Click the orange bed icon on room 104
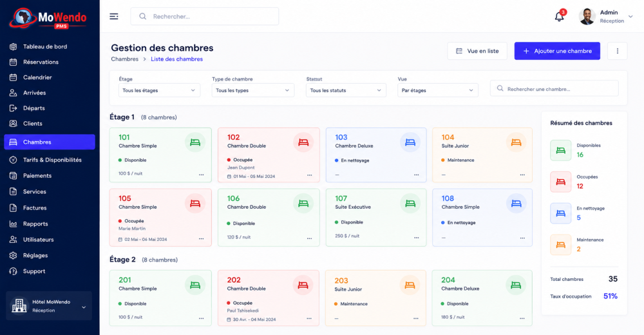This screenshot has width=644, height=335. coord(516,142)
